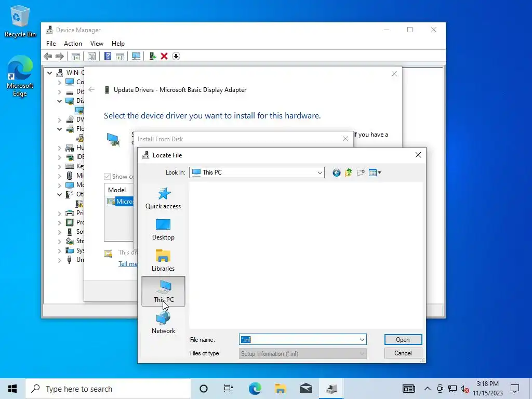Screen dimensions: 532x399
Task: Go to last folder visited in Locate File
Action: 336,172
